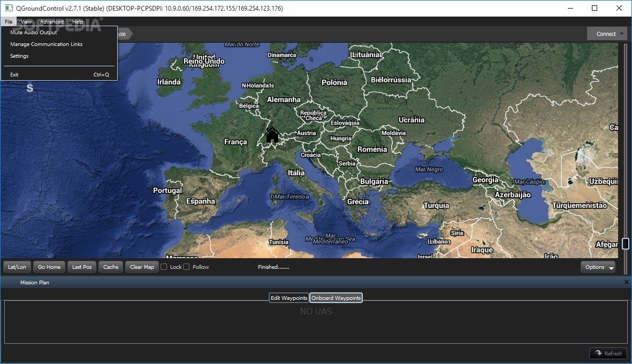Screen dimensions: 632x364
Task: Open Settings from File menu
Action: click(59, 56)
